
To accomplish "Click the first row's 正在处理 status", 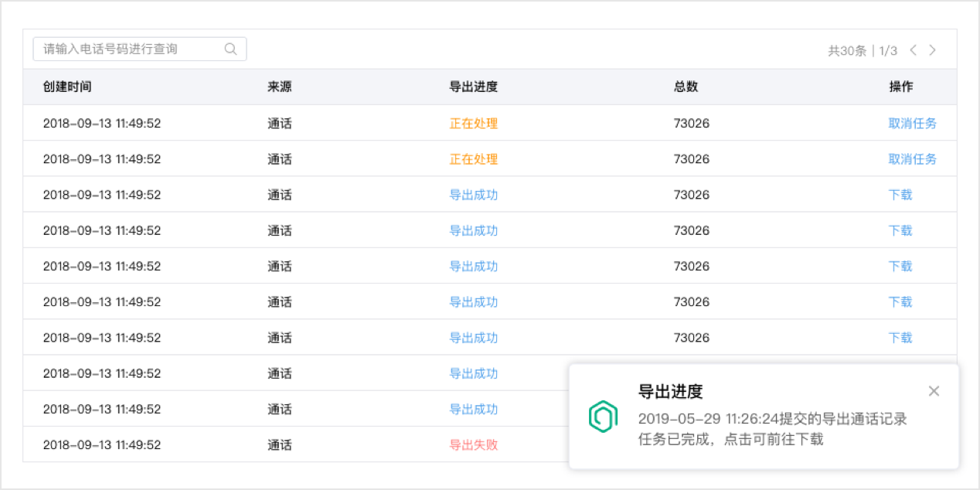I will [474, 123].
